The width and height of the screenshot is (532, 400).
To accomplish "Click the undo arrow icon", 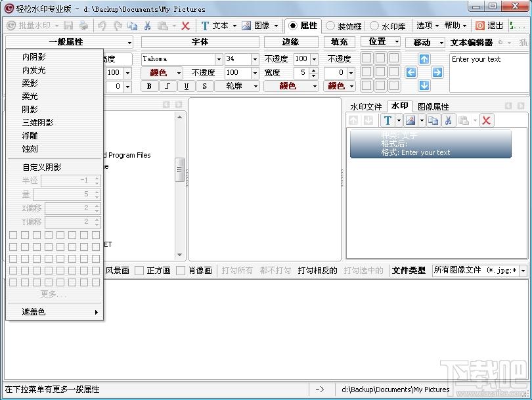I will coord(102,26).
